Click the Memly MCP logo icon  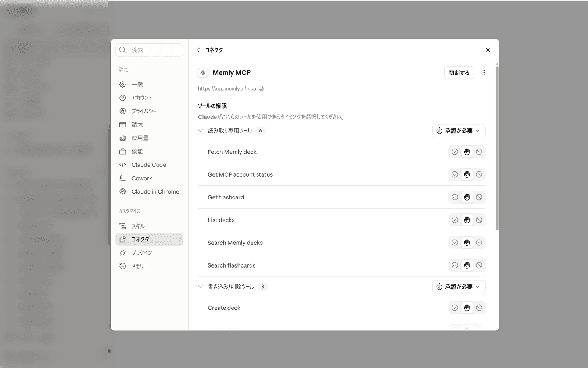pyautogui.click(x=203, y=73)
